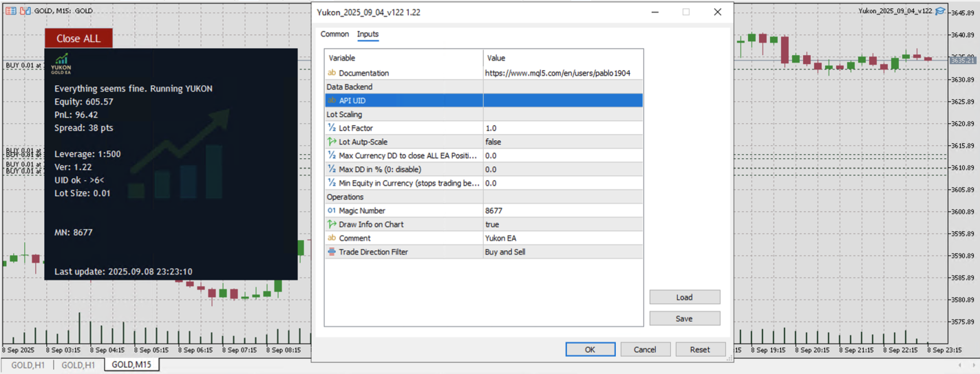Viewport: 980px width, 374px height.
Task: Click the ½ icon beside Lot Factor
Action: click(x=332, y=128)
